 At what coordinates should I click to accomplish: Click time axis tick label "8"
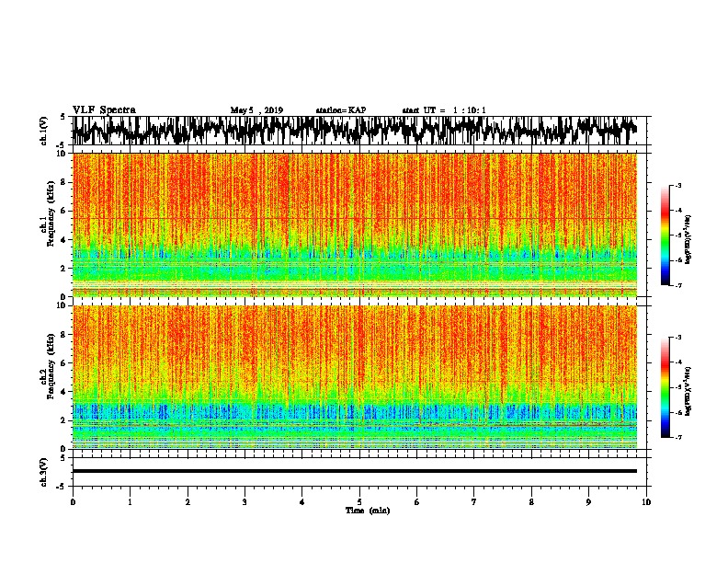click(531, 502)
